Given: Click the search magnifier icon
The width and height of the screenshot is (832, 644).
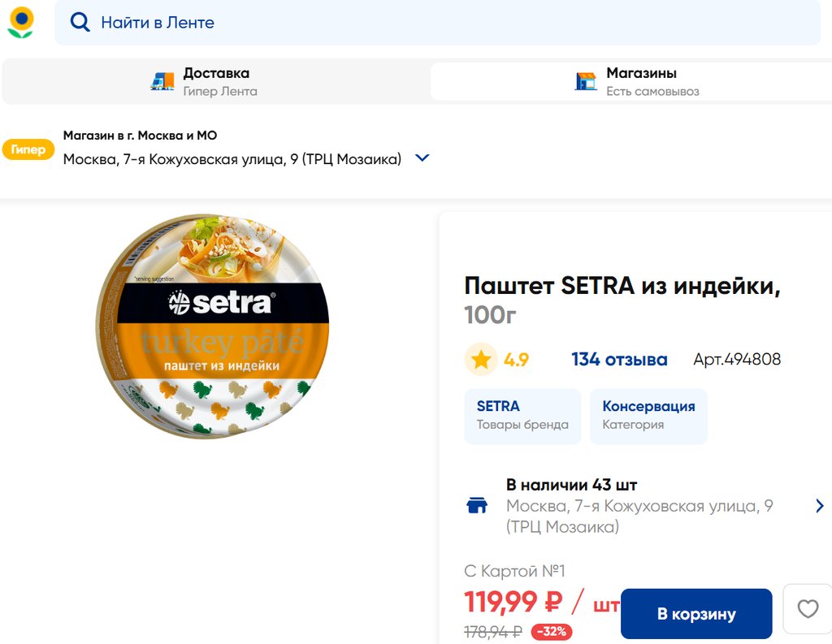Looking at the screenshot, I should point(80,23).
